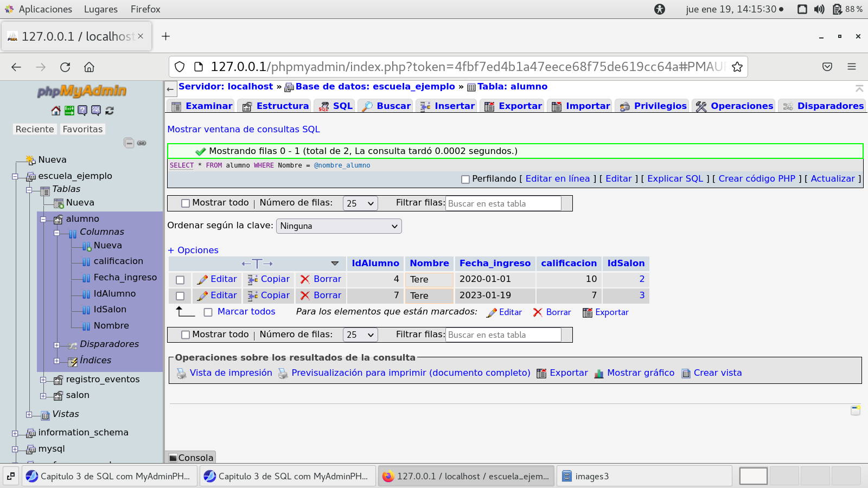Enable the Perfilando checkbox
868x488 pixels.
pyautogui.click(x=465, y=179)
